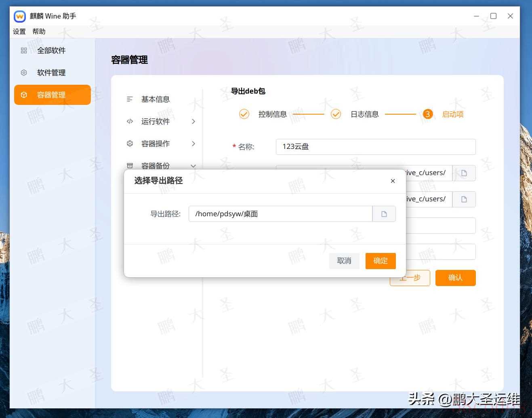
Task: Expand the 运行软件 chevron
Action: [193, 121]
